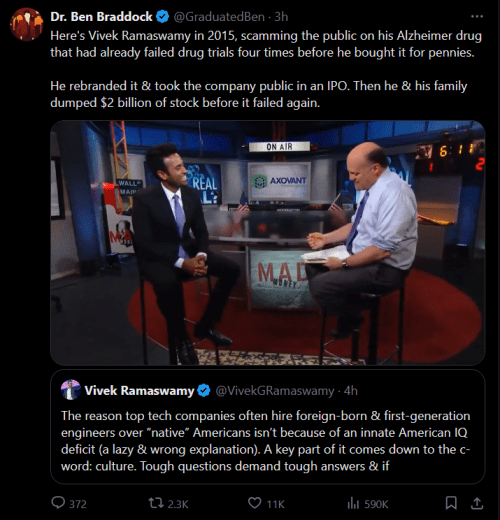
Task: Click Vivek Ramaswamy's blue verified checkmark
Action: tap(204, 390)
